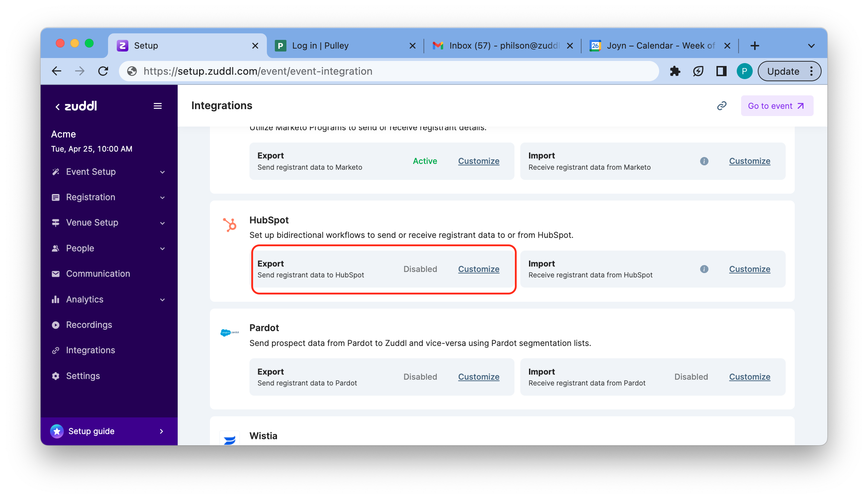Click the Analytics sidebar icon
Screen dimensions: 868x499
pos(57,299)
